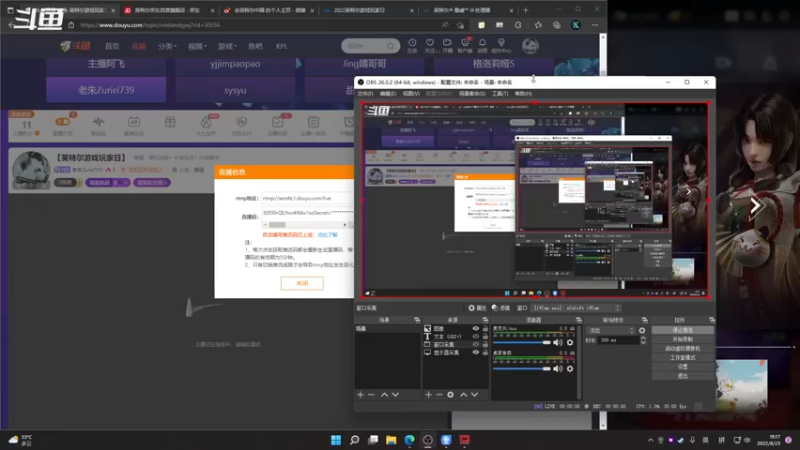Open the gift box icon in streamer toolbar

[x=170, y=122]
